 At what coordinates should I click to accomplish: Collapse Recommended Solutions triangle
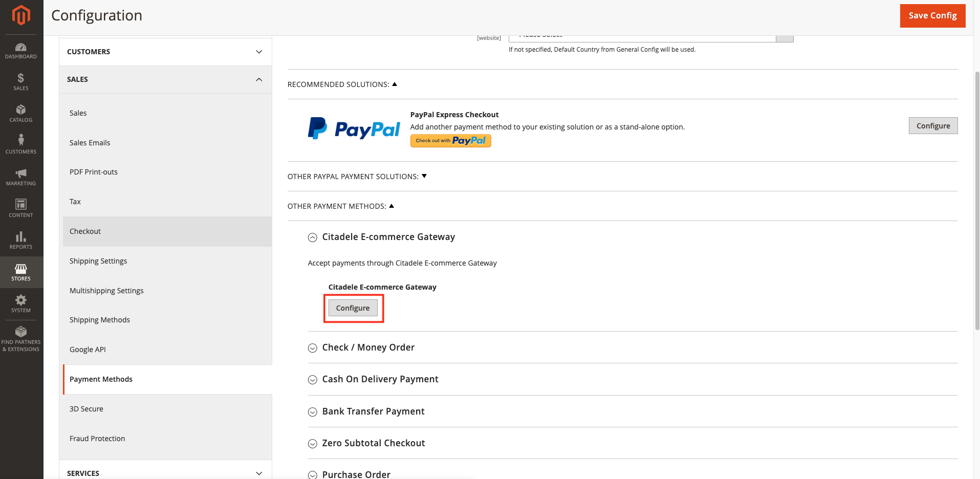pos(395,84)
